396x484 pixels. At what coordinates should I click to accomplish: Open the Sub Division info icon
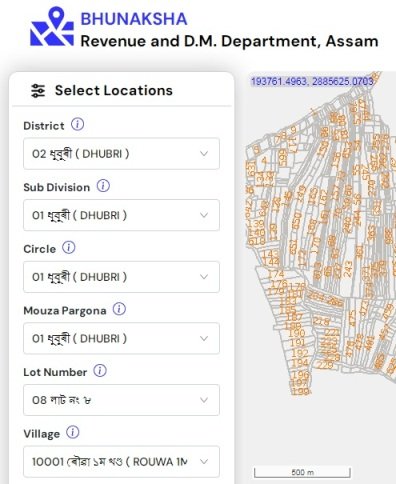pyautogui.click(x=103, y=186)
